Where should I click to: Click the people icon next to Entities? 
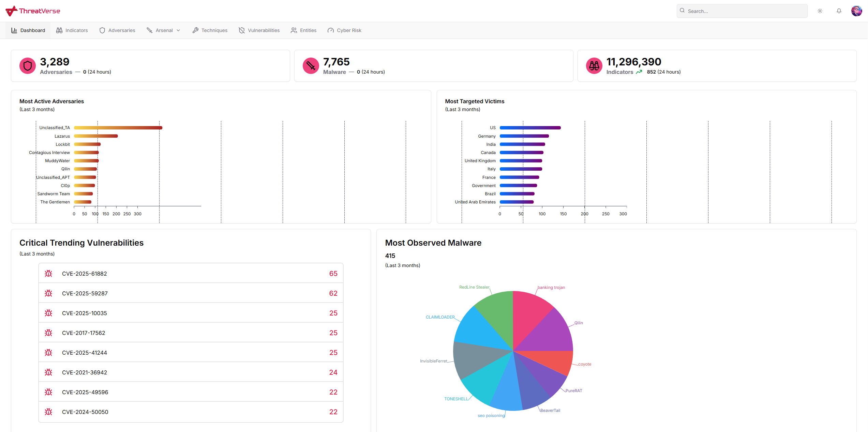pyautogui.click(x=294, y=30)
